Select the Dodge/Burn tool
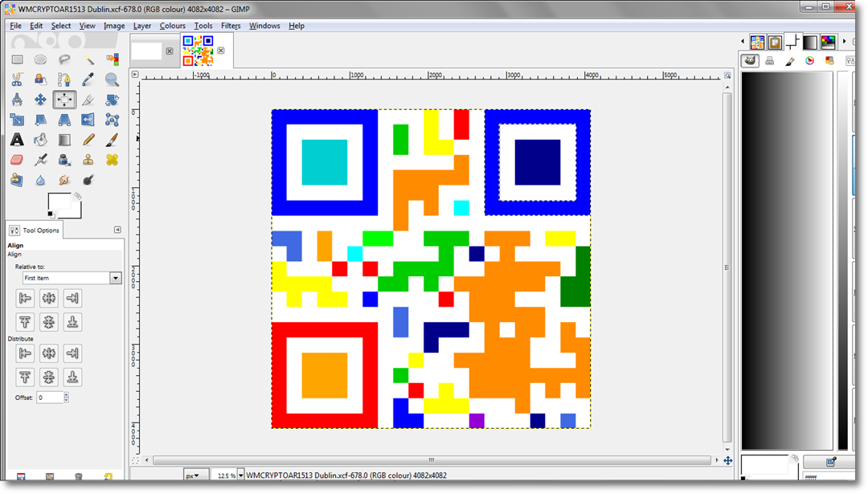868x494 pixels. click(88, 180)
